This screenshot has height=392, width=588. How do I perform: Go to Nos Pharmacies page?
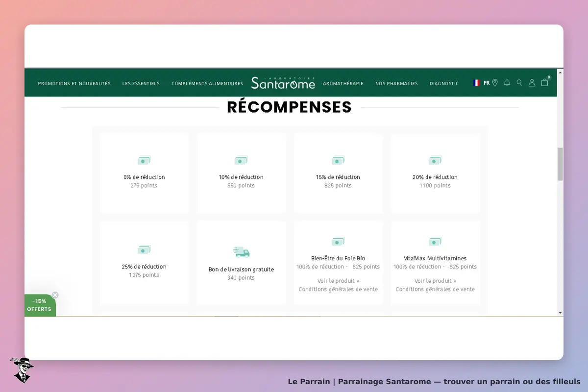pyautogui.click(x=396, y=84)
